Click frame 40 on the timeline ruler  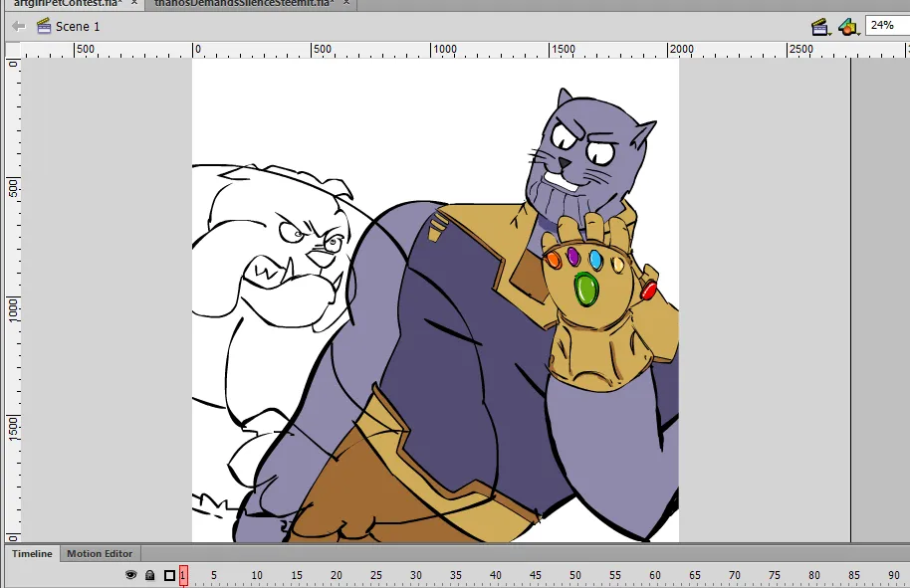[495, 575]
